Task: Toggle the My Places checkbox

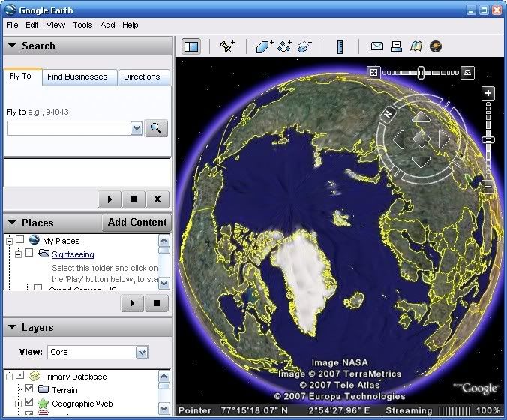Action: [x=20, y=239]
